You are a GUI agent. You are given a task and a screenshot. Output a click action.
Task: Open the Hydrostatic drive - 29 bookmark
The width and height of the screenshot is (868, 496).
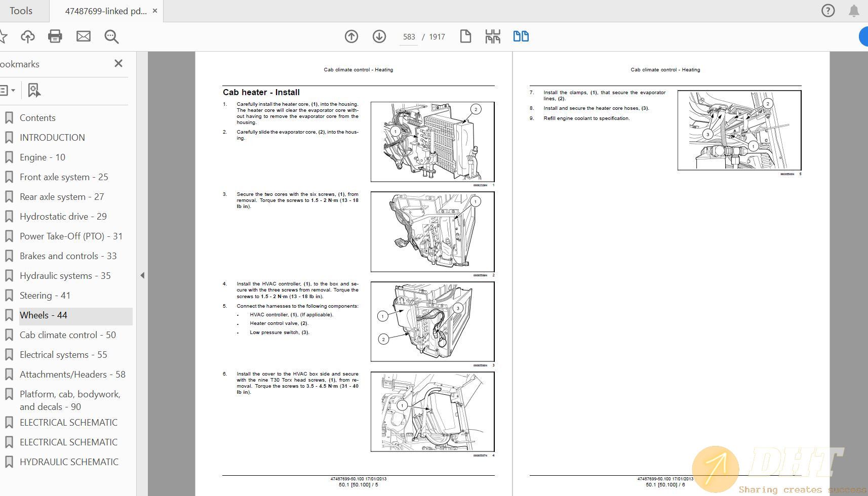(x=63, y=217)
